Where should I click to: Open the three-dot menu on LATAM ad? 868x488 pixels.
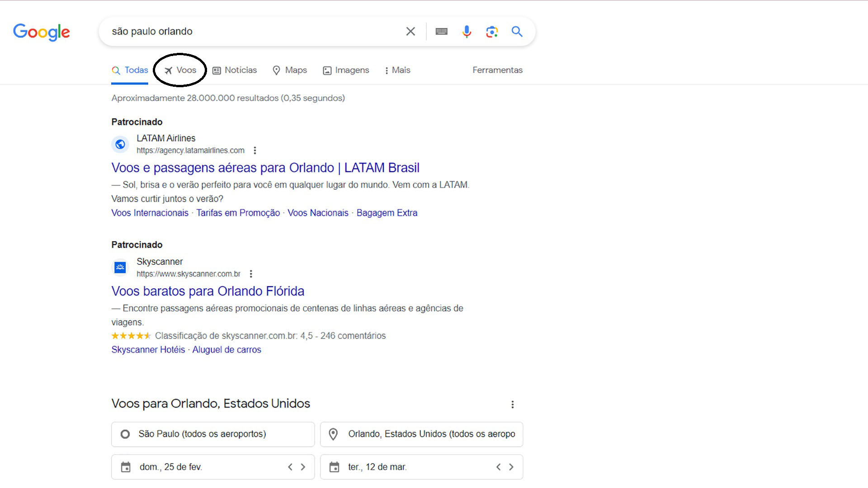tap(255, 150)
